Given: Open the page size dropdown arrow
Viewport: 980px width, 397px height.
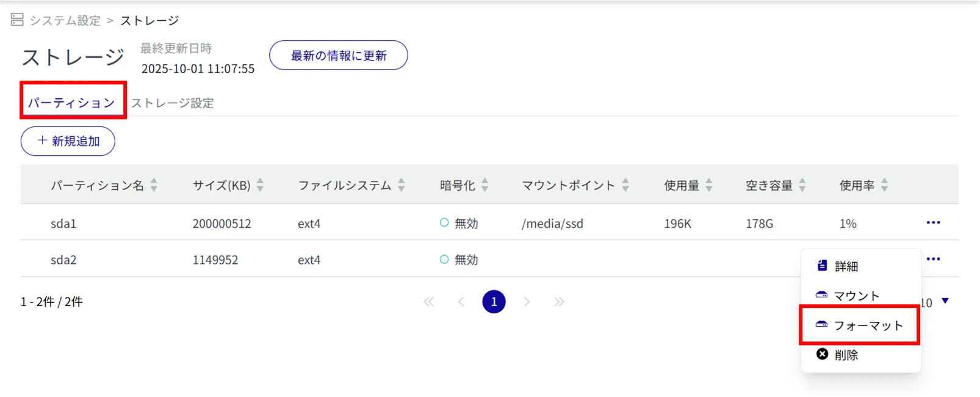Looking at the screenshot, I should pos(945,301).
